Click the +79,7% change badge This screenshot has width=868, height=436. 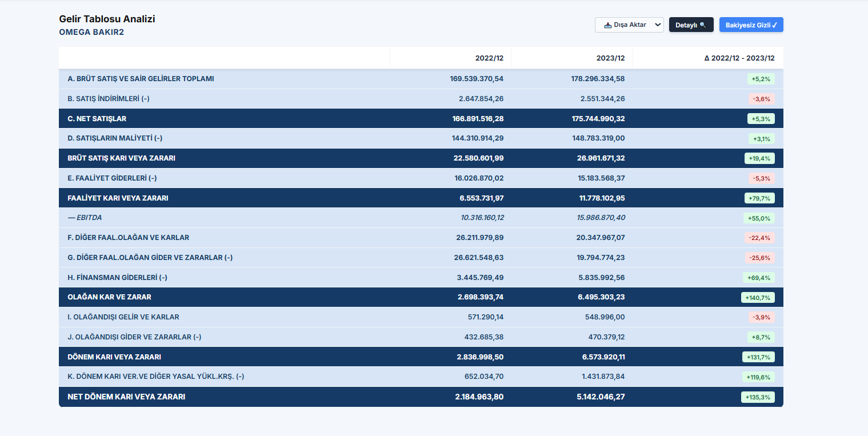[x=760, y=198]
